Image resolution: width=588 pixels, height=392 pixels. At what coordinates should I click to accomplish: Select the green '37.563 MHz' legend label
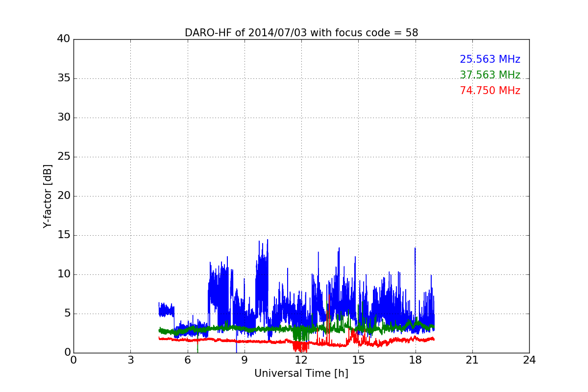point(490,75)
